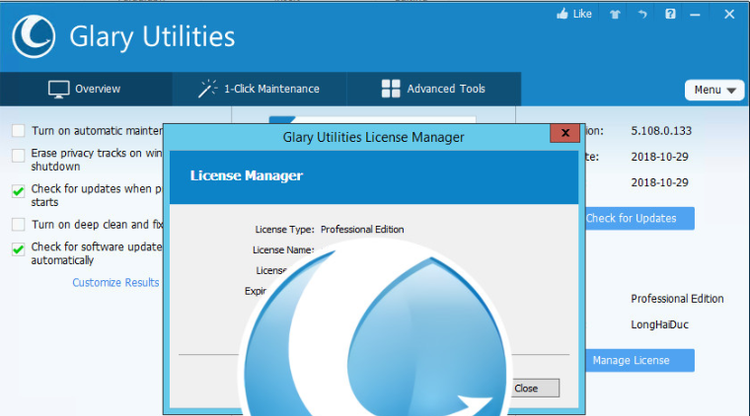This screenshot has width=750, height=416.
Task: Close the License Manager dialog with red X
Action: pos(564,133)
